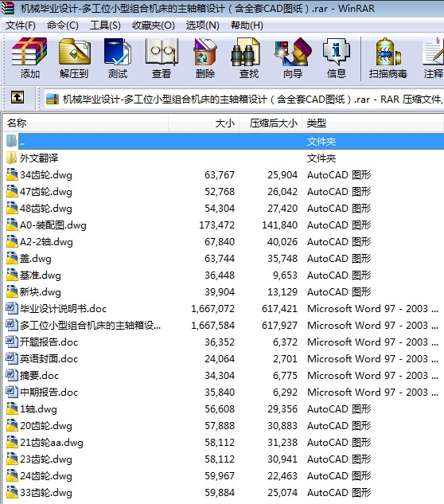This screenshot has width=444, height=504.
Task: Open the 选项(N) menu
Action: 202,25
